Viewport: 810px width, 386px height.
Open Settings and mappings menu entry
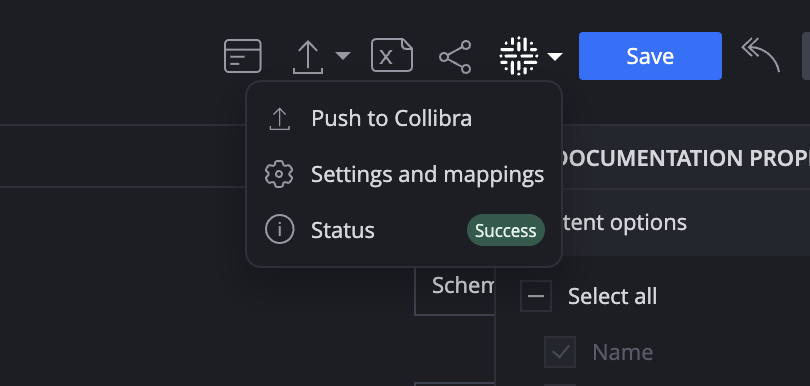coord(404,175)
